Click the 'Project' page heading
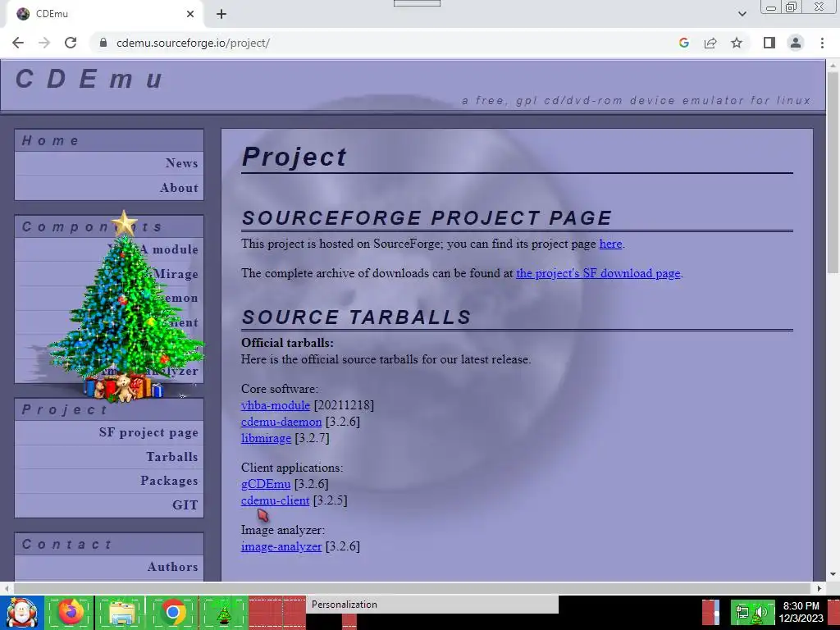840x630 pixels. tap(294, 157)
